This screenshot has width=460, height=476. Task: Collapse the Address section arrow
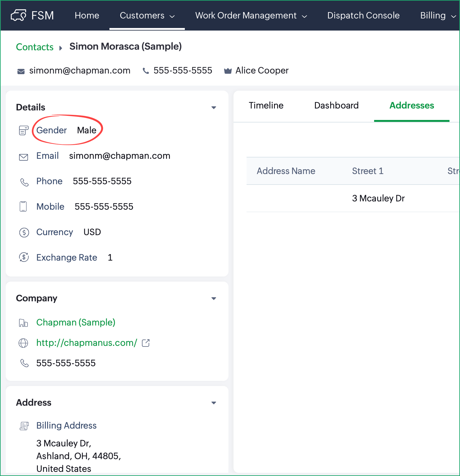(x=214, y=403)
